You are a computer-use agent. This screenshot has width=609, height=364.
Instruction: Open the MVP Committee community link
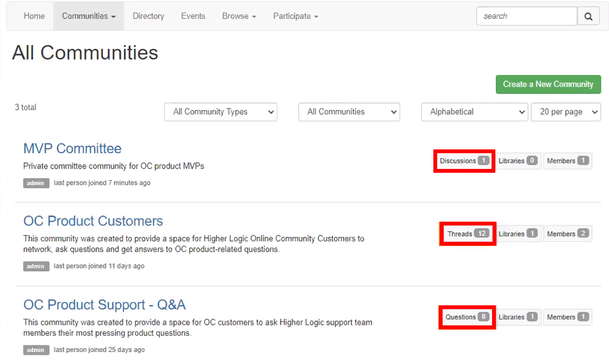(x=72, y=149)
